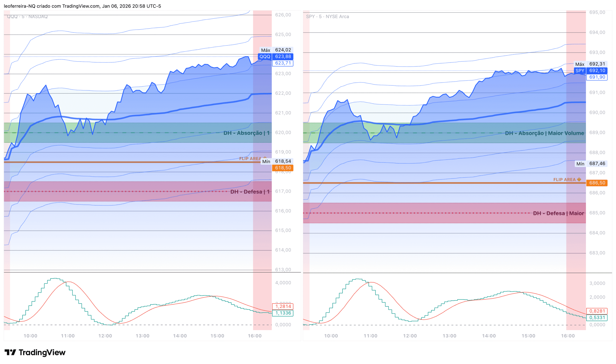
Task: Click the green 0,5331 indicator value
Action: pyautogui.click(x=597, y=318)
